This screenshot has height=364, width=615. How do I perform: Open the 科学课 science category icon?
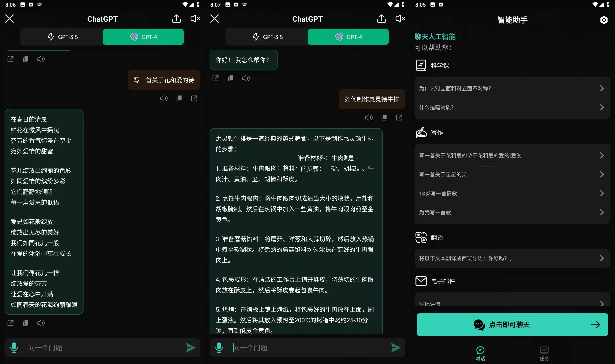pyautogui.click(x=421, y=65)
